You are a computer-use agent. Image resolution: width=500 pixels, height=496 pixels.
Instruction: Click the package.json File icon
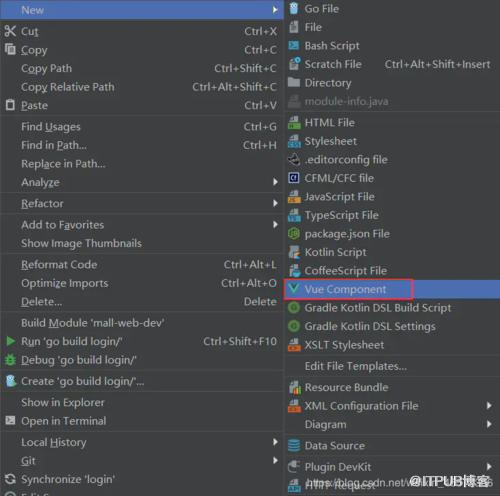point(294,234)
